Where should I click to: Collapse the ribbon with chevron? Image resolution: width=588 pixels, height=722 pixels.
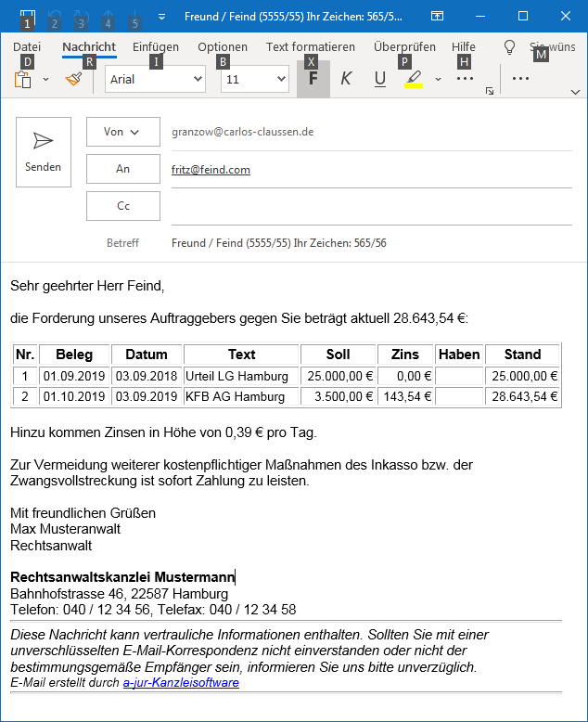[x=575, y=92]
